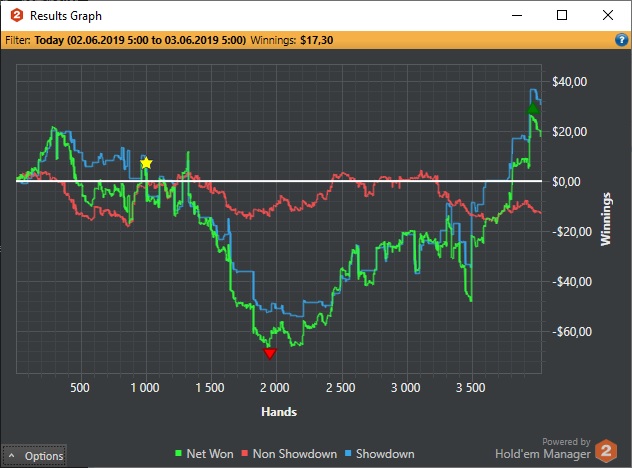Click the vertical Winnings axis title
The image size is (632, 468).
[606, 219]
